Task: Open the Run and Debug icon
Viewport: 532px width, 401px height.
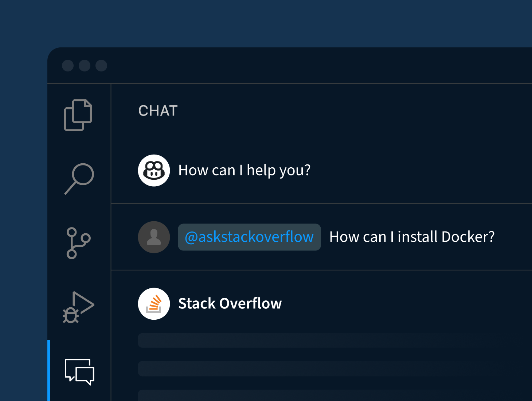Action: pyautogui.click(x=78, y=307)
